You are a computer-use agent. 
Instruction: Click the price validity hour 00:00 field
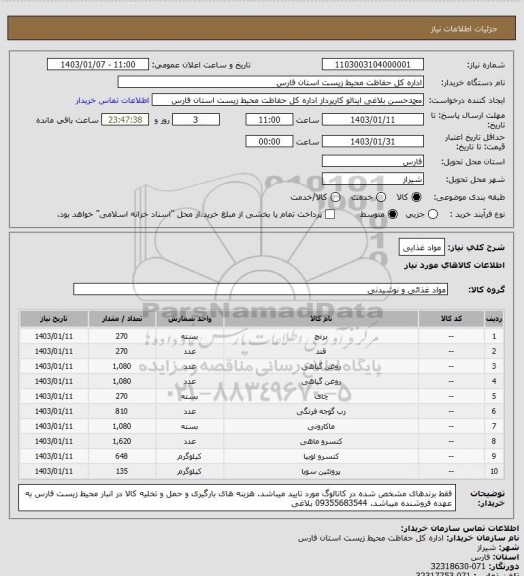click(269, 141)
